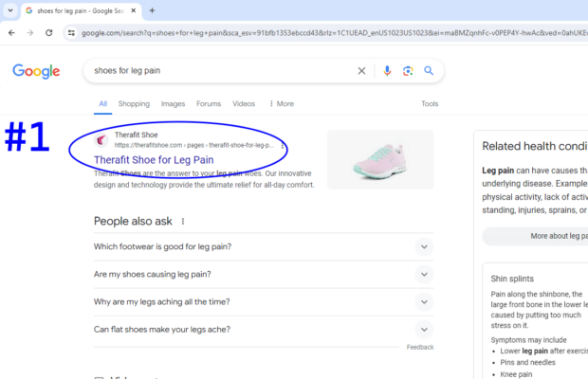Start voice search with microphone icon
Image resolution: width=588 pixels, height=379 pixels.
(387, 71)
